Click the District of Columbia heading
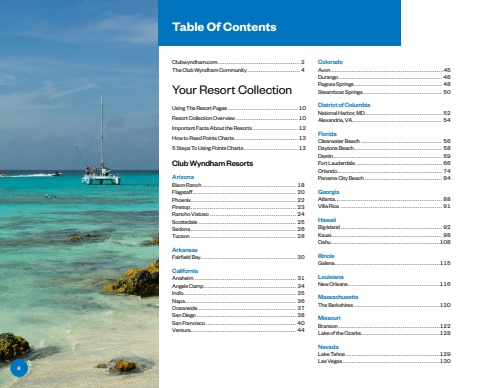The width and height of the screenshot is (480, 388). [344, 105]
